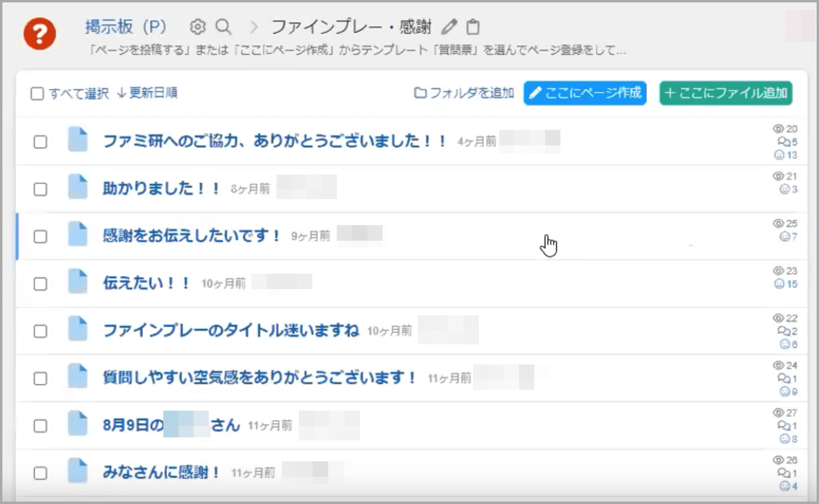Open the post 質問しやすい空気感をありがとうございます！
The height and width of the screenshot is (504, 819).
pos(259,378)
